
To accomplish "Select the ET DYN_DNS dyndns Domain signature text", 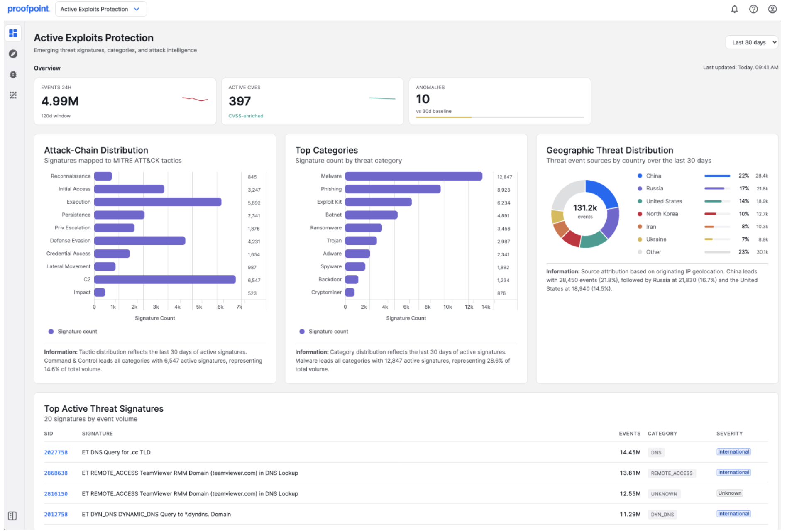I will click(x=156, y=515).
